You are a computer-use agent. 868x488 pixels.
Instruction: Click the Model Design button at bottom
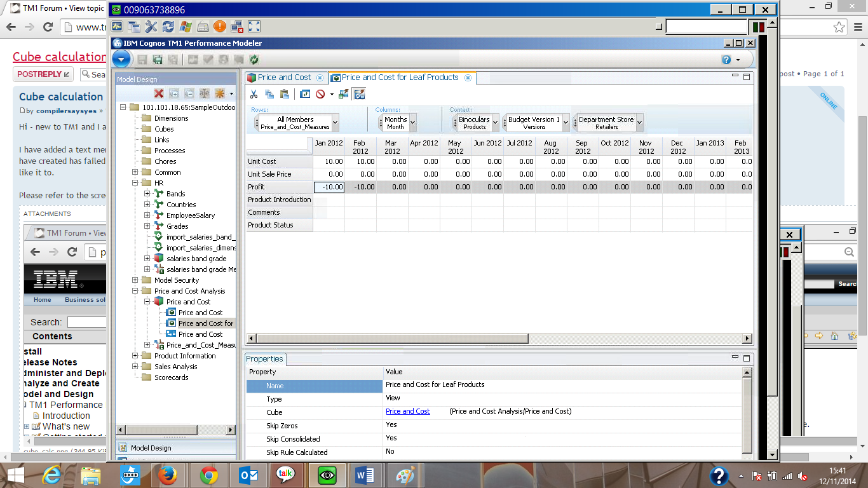click(x=175, y=447)
